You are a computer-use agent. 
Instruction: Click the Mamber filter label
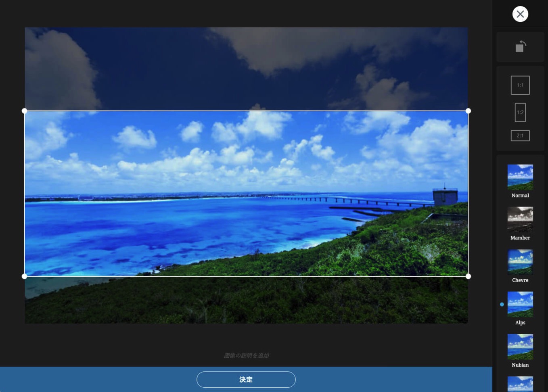(x=520, y=238)
